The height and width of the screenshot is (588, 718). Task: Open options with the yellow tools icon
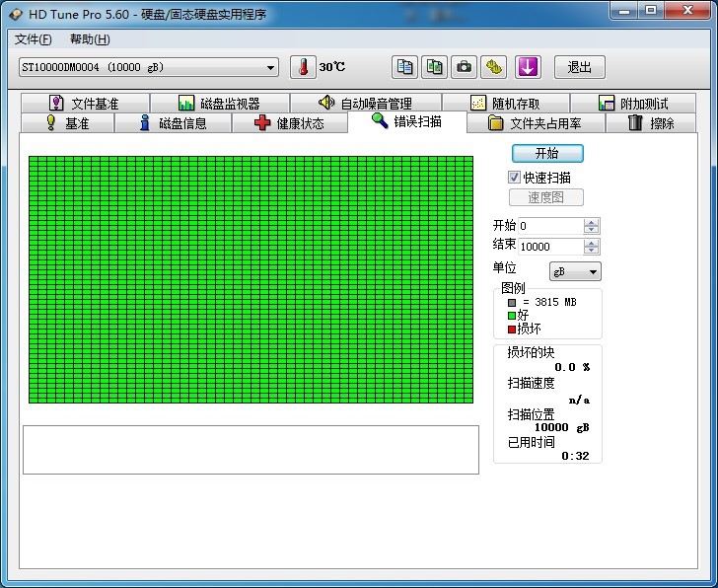click(494, 67)
